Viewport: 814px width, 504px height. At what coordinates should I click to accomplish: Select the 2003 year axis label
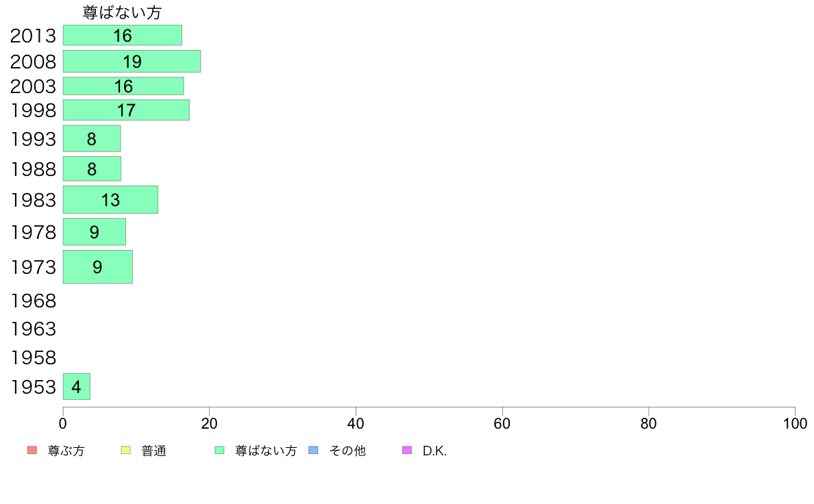pos(33,86)
